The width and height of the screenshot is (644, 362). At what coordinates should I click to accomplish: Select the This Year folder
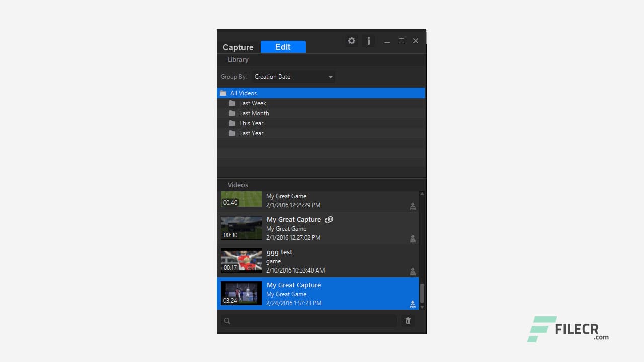click(251, 123)
